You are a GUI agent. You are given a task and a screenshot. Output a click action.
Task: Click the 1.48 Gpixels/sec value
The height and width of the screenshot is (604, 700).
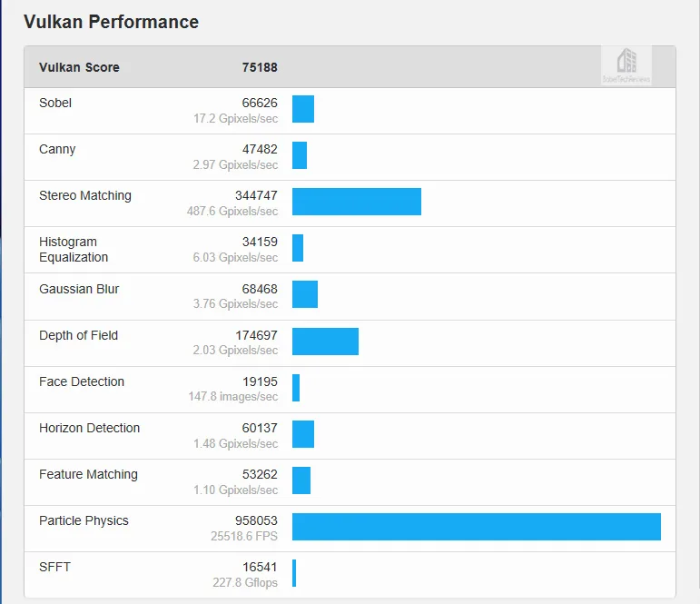point(236,443)
